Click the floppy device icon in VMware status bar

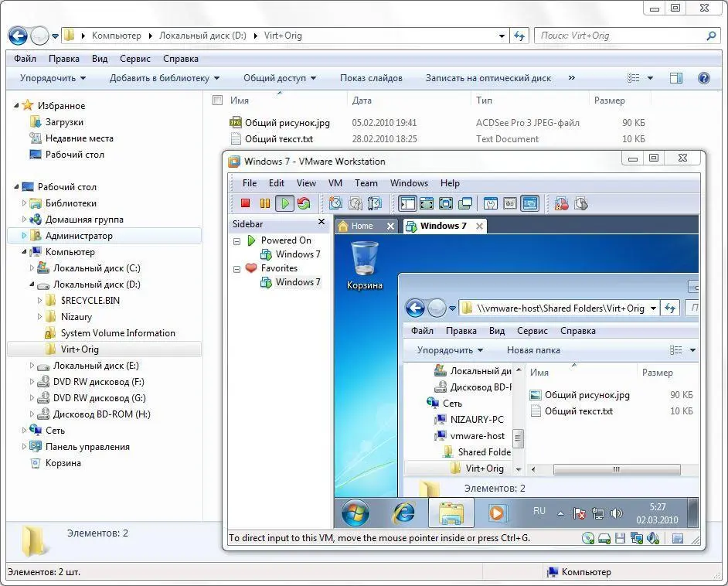tap(620, 538)
